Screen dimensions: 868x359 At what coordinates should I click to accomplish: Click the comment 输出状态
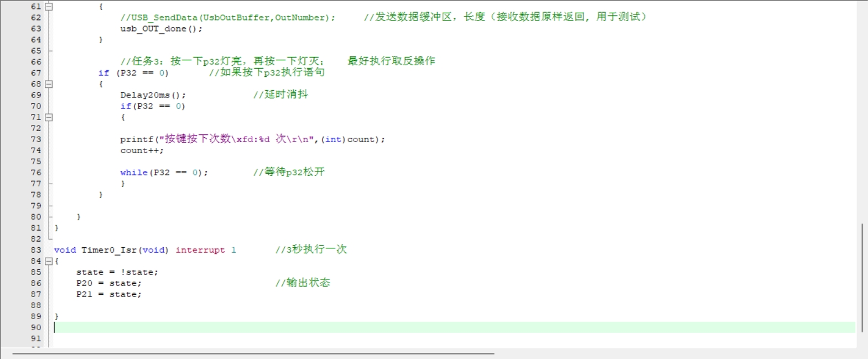click(x=303, y=283)
